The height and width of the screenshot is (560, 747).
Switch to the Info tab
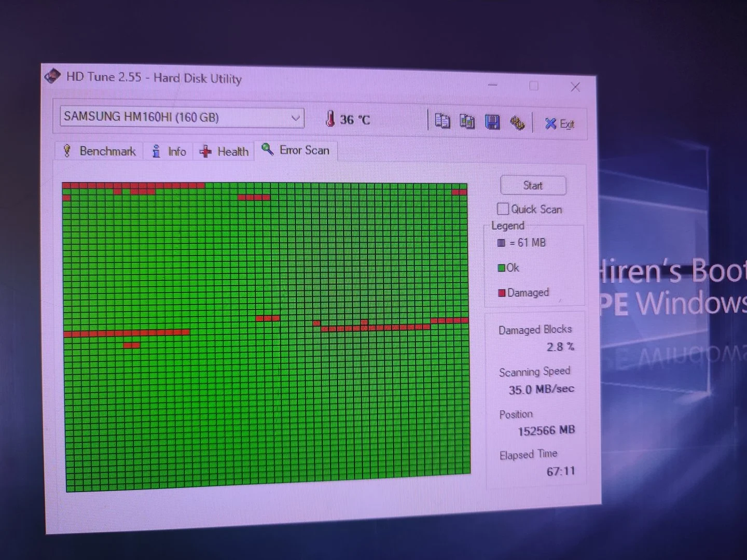pyautogui.click(x=169, y=151)
